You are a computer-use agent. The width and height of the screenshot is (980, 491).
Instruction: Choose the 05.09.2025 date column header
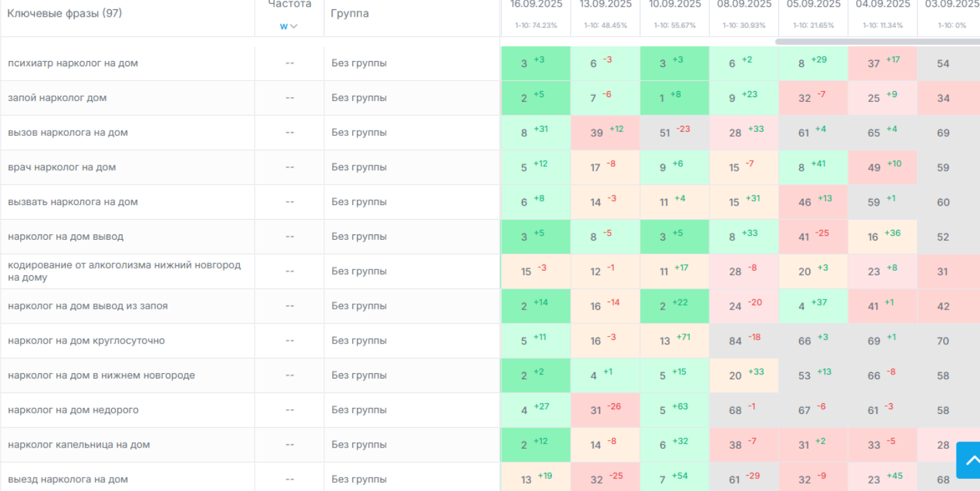tap(813, 5)
